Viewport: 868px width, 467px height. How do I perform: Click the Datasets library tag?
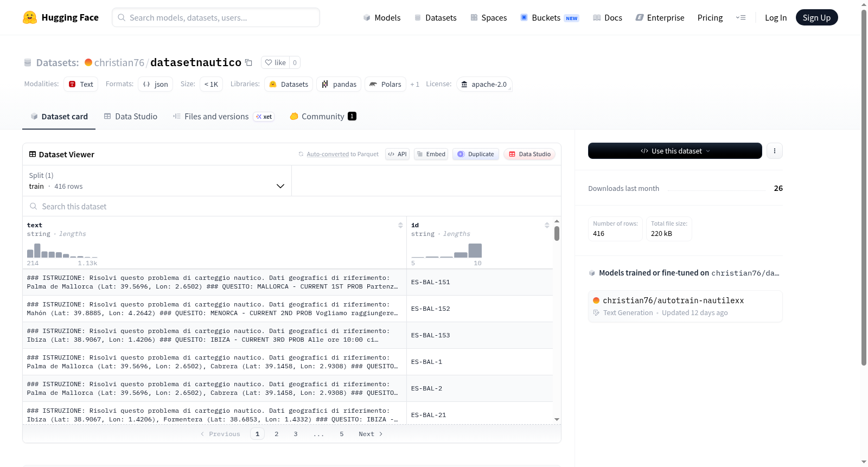point(289,84)
